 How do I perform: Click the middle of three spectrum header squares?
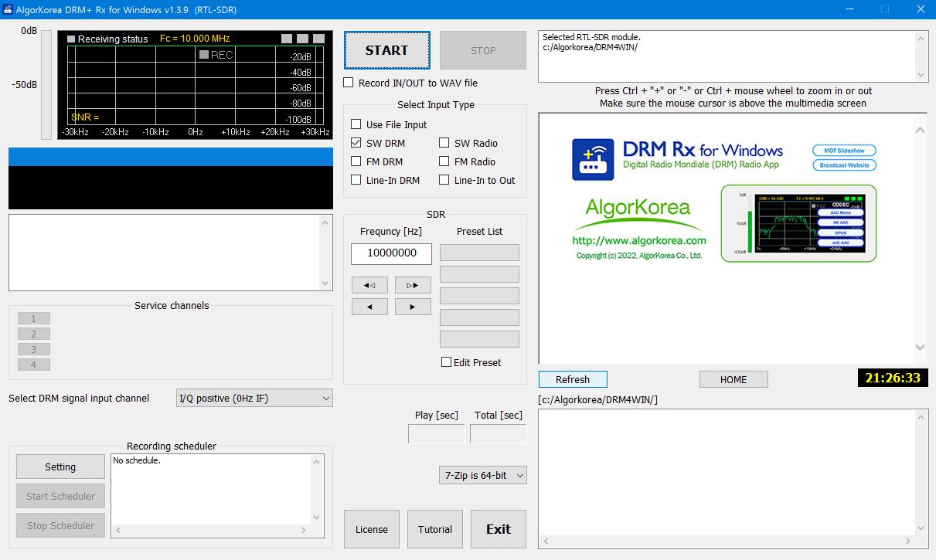click(303, 39)
